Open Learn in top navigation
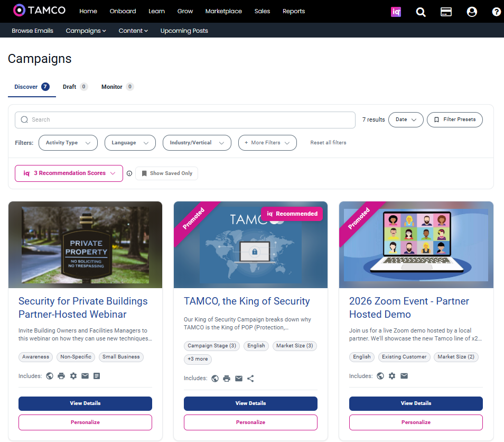The image size is (504, 442). [x=156, y=11]
